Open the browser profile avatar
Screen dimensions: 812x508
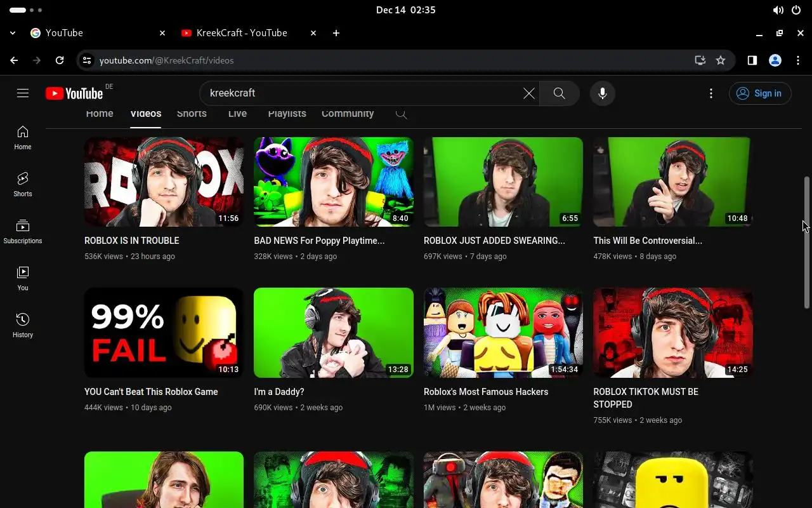click(x=775, y=60)
